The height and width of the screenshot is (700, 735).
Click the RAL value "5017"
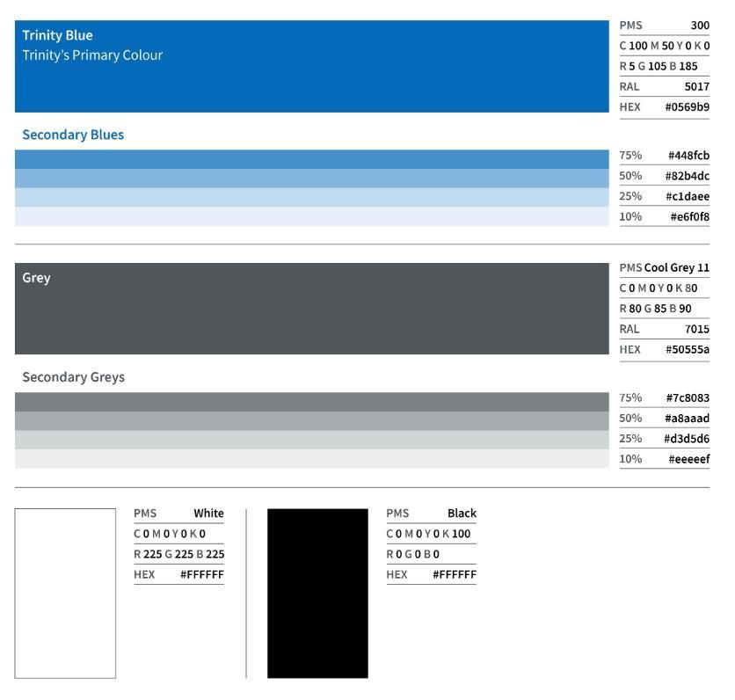pyautogui.click(x=696, y=87)
